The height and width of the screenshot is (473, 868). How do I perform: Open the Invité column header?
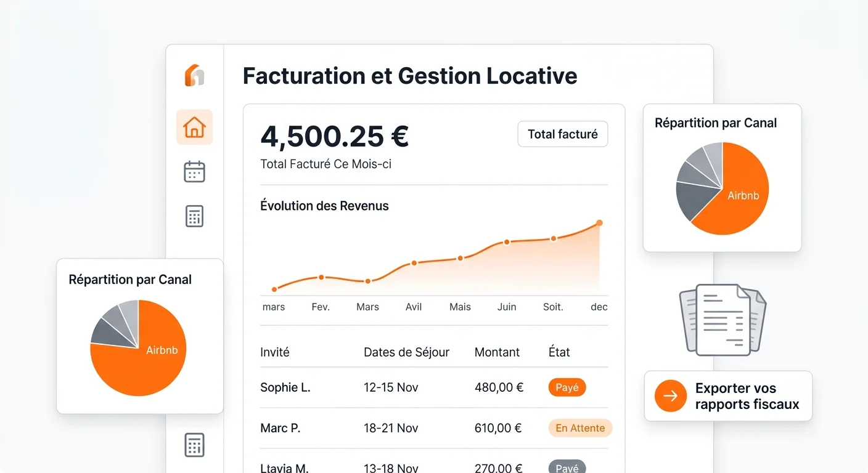click(x=274, y=352)
